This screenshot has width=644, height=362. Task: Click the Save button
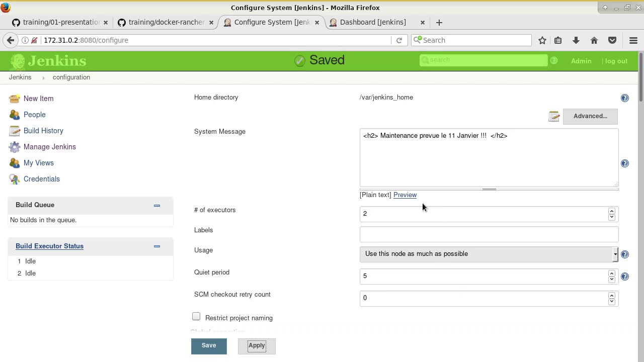tap(209, 346)
